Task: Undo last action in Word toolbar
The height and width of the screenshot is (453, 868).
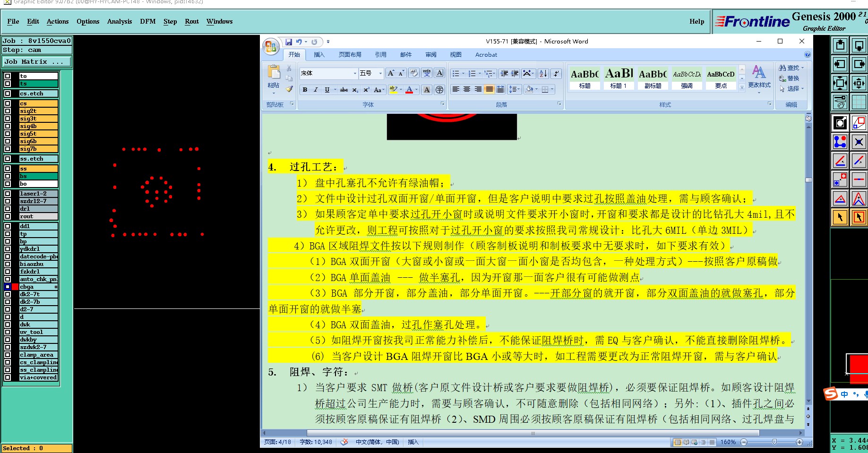Action: point(299,42)
